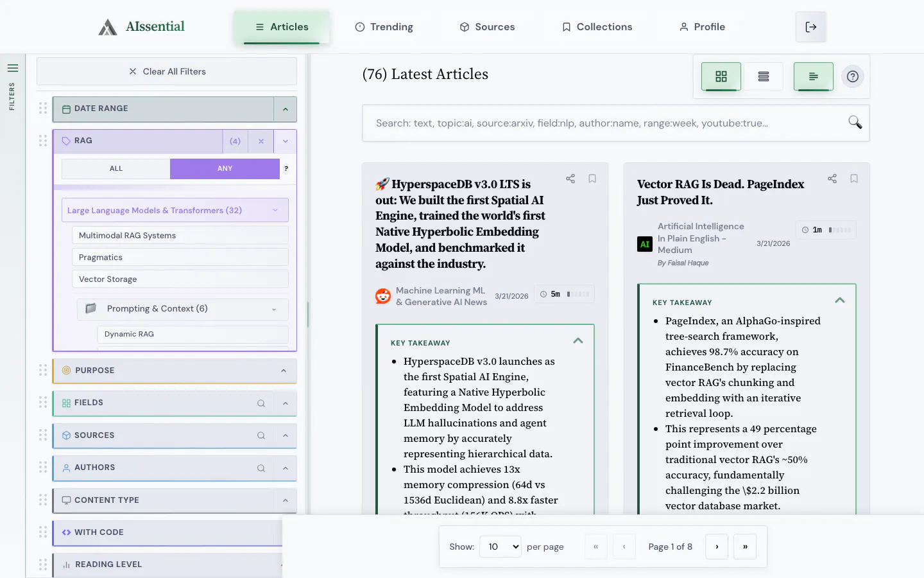
Task: Toggle the key takeaway text view button
Action: [814, 76]
